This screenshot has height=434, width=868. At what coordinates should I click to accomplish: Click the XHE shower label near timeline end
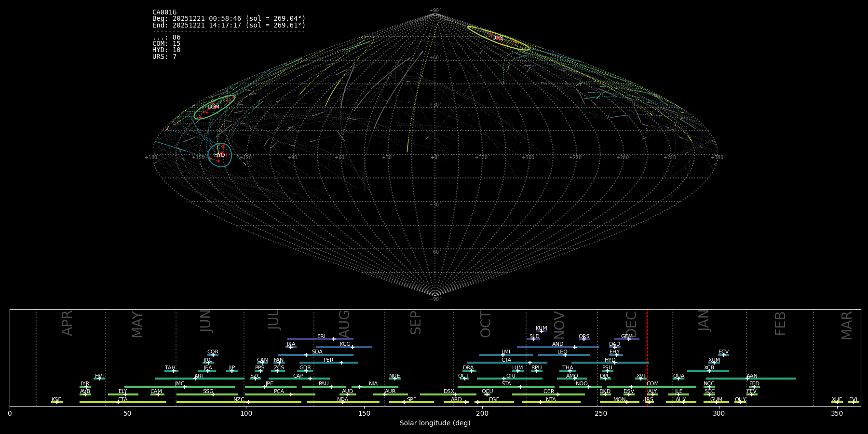point(837,400)
